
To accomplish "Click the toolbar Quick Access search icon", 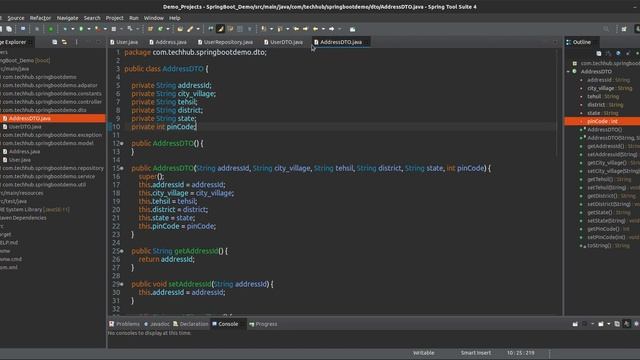I will (x=606, y=29).
